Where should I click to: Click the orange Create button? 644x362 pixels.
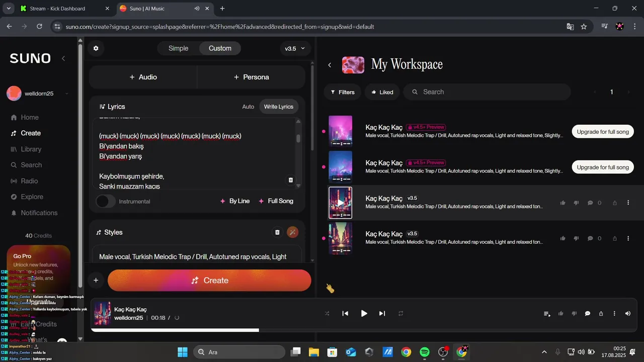(x=209, y=281)
